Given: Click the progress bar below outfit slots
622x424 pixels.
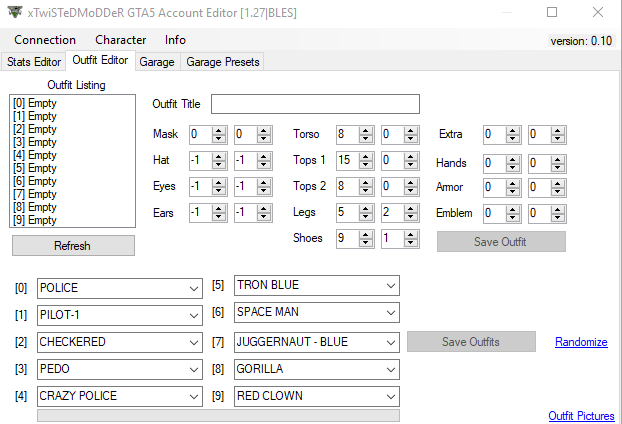Looking at the screenshot, I should pyautogui.click(x=219, y=415).
